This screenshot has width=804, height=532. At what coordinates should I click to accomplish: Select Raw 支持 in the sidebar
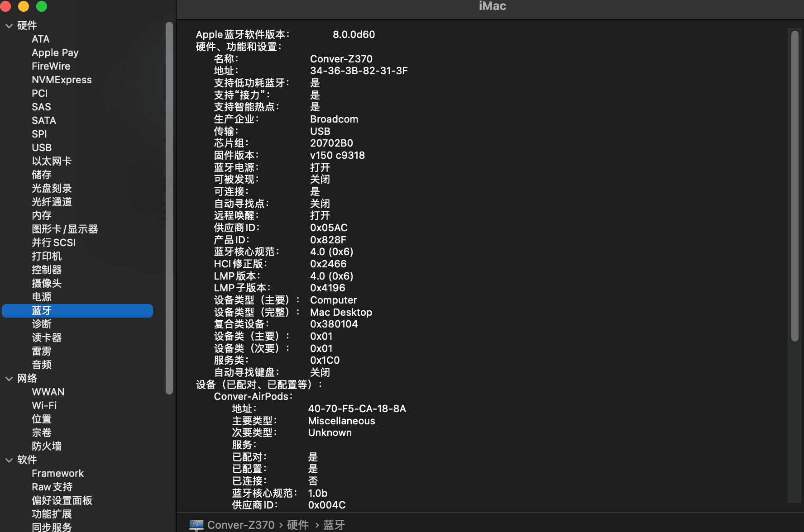click(52, 487)
